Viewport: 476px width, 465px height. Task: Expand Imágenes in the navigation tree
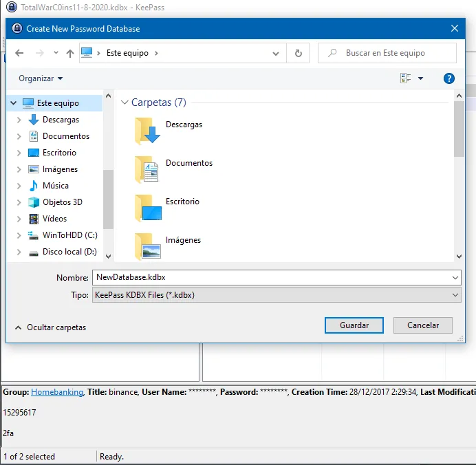[x=19, y=169]
